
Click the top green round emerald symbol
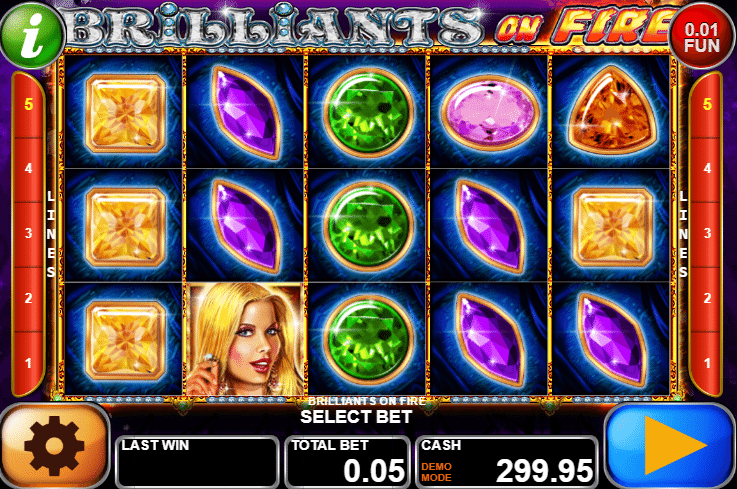coord(368,112)
